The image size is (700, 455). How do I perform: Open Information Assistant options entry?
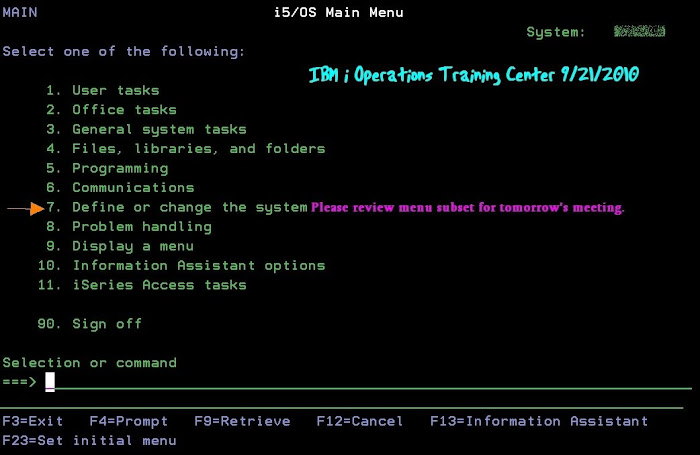(181, 266)
